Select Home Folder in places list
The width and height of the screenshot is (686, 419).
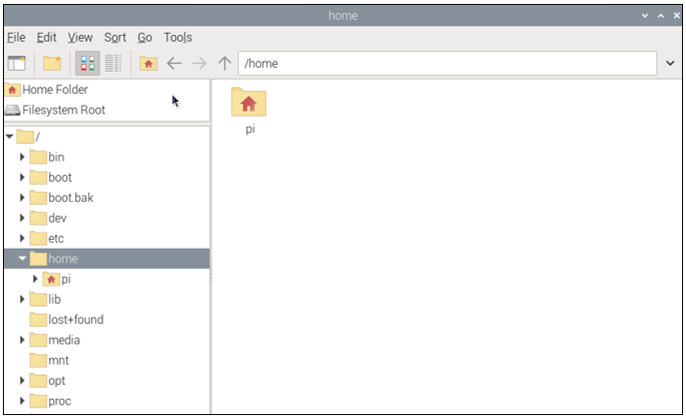(107, 90)
